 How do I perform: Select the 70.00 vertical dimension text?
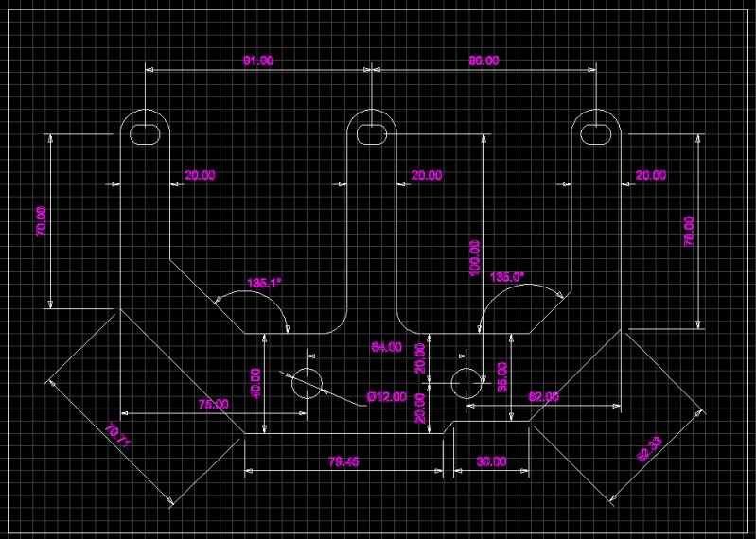click(x=42, y=220)
